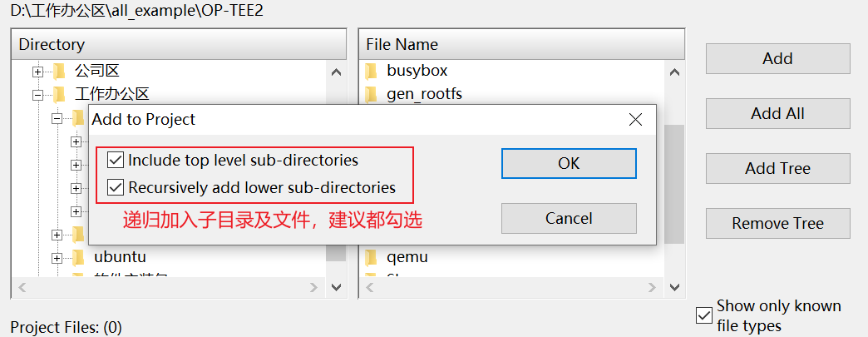Select the 工作办公区 folder icon
The width and height of the screenshot is (868, 337).
[59, 94]
